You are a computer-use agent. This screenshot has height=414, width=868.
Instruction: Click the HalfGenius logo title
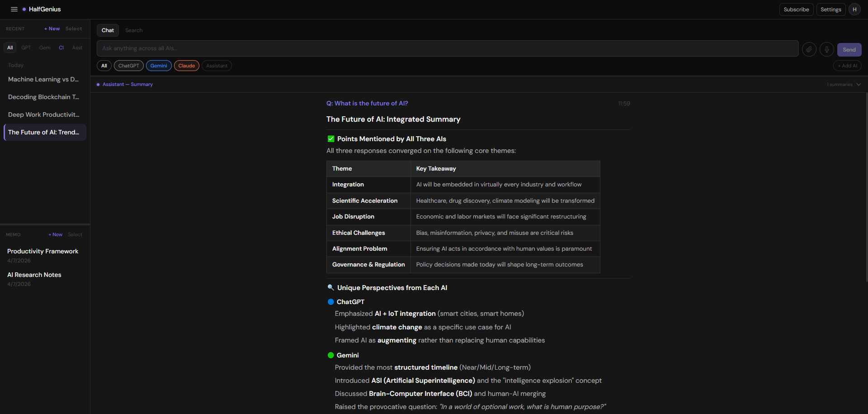click(x=45, y=9)
